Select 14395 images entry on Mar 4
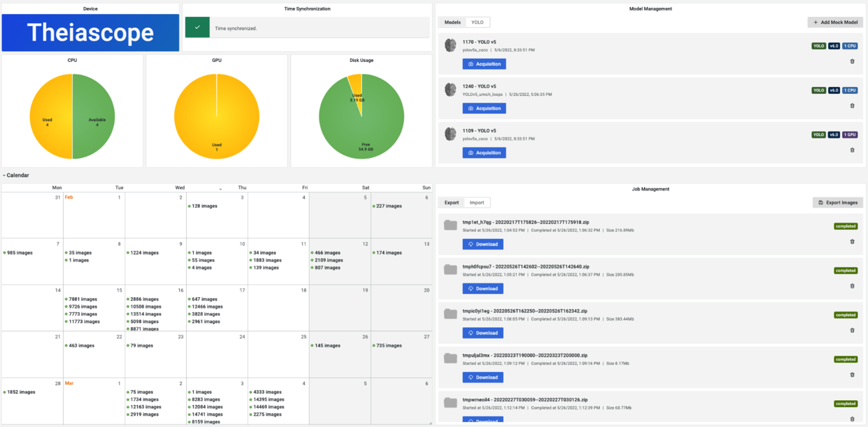 pos(266,400)
